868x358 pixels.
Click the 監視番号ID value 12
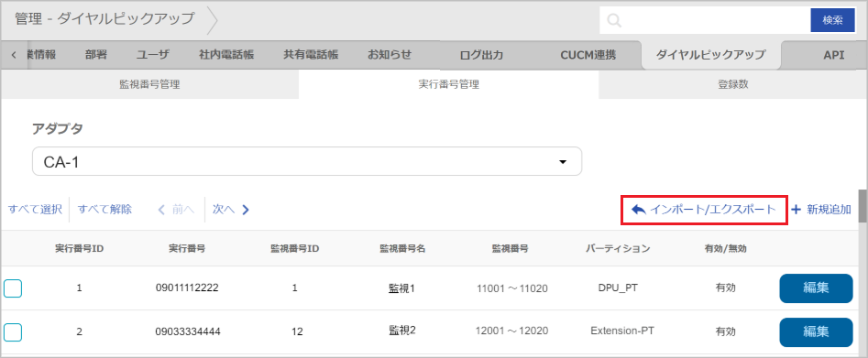(296, 332)
